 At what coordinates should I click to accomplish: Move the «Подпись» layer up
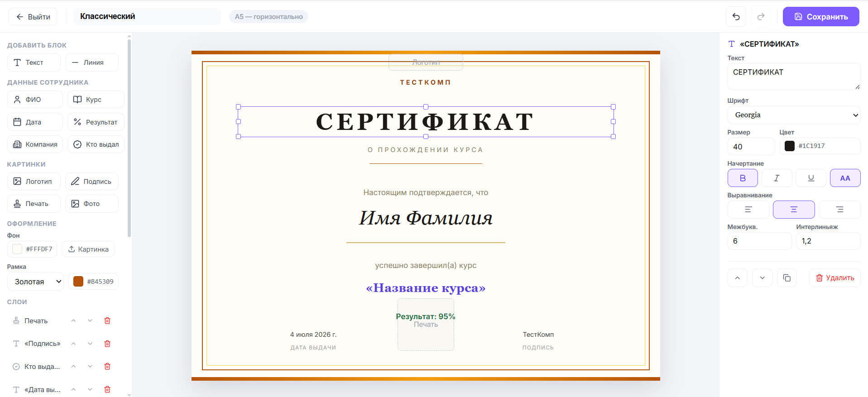pyautogui.click(x=73, y=344)
